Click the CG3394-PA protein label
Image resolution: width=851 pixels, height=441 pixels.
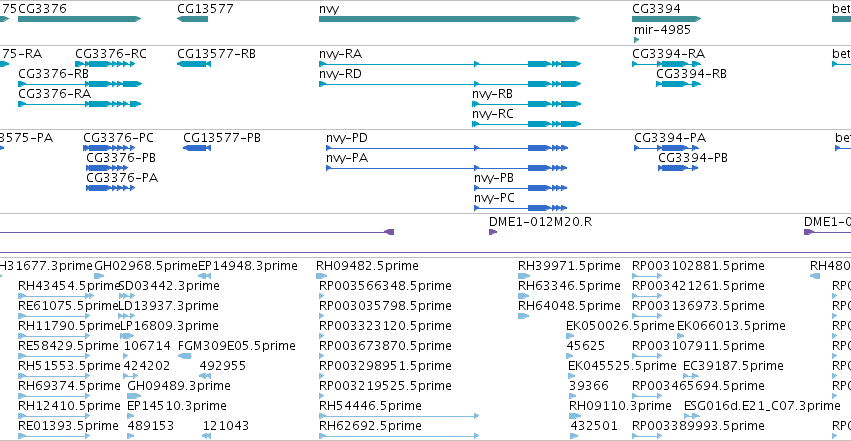tap(670, 138)
